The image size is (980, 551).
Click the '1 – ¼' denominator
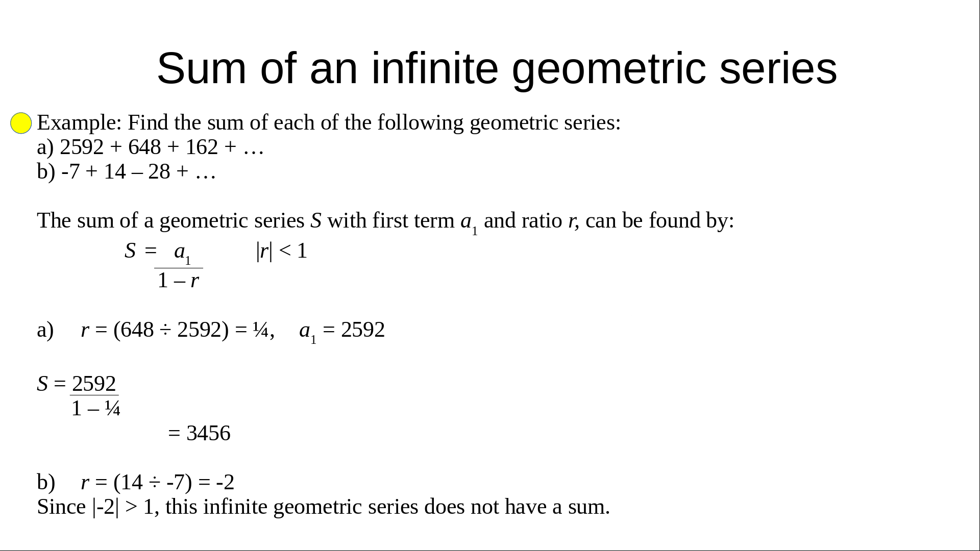[96, 409]
